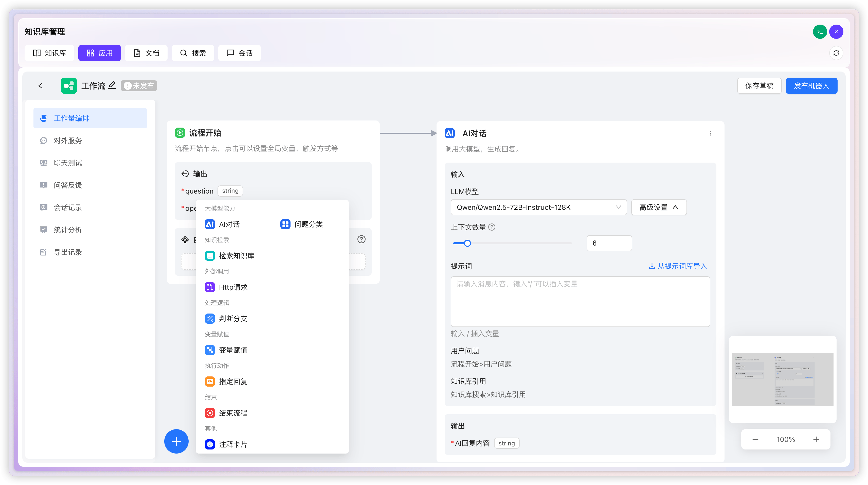Click the AI对话 node header icon

(x=449, y=133)
